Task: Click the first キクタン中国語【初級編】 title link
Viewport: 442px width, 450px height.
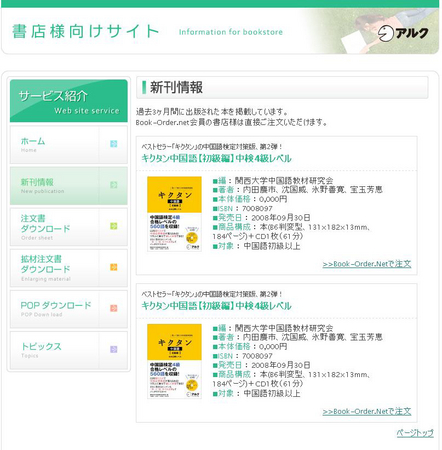Action: click(216, 158)
